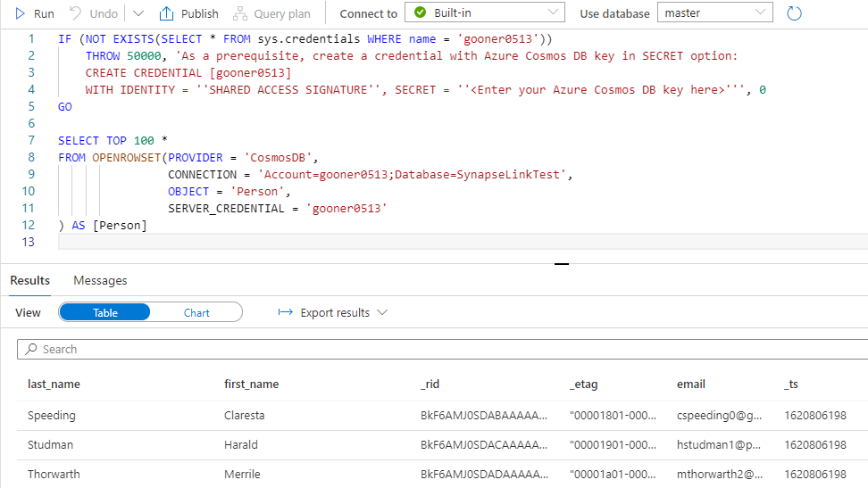
Task: Select the mthorwarth2 email cell
Action: click(x=720, y=474)
